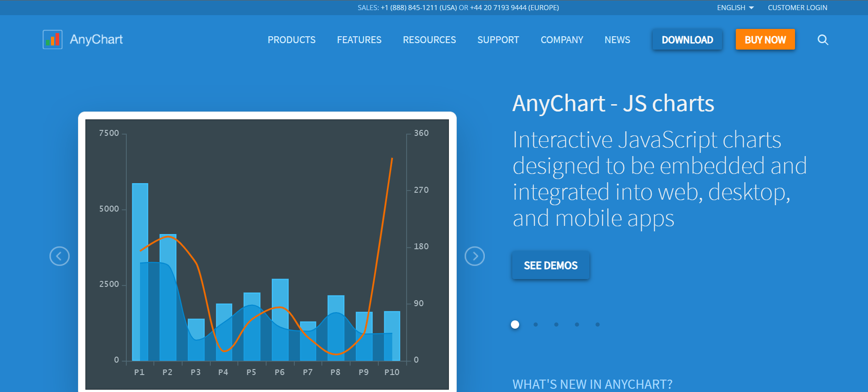
Task: Select the second carousel slide dot
Action: 536,325
